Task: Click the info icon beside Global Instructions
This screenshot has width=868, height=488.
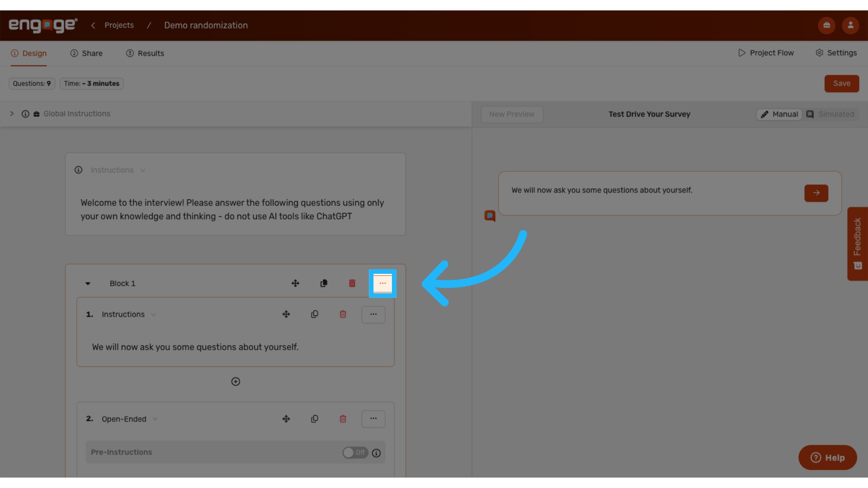Action: [x=25, y=114]
